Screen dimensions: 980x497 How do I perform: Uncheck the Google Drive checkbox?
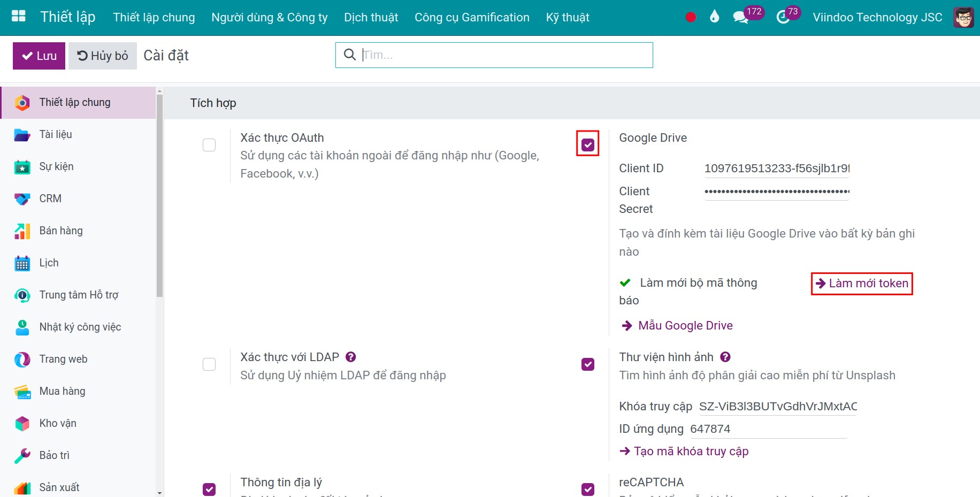click(588, 145)
